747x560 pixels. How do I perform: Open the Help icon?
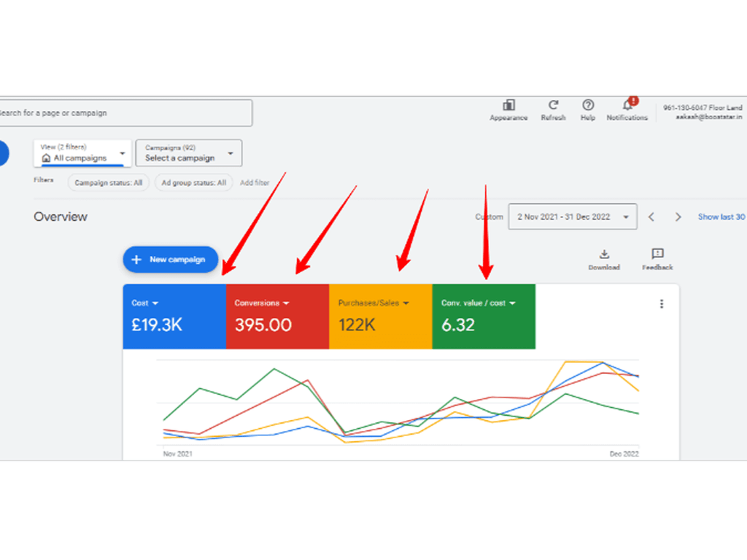pyautogui.click(x=588, y=106)
